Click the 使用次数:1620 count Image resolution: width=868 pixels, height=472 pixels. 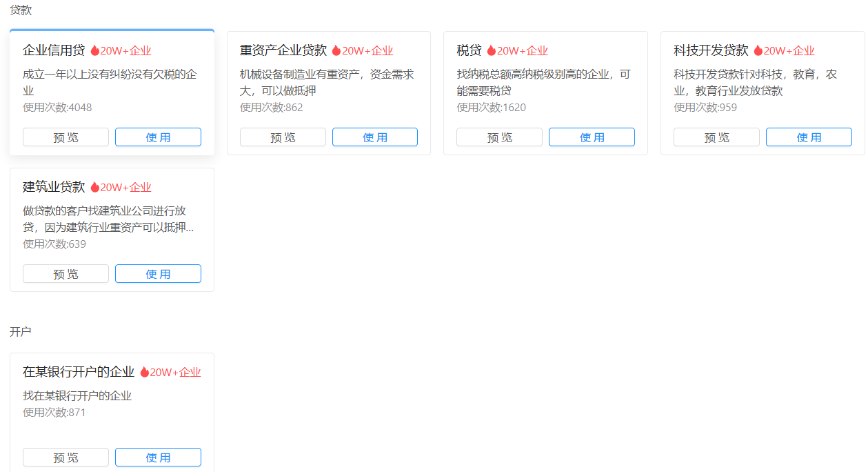492,108
